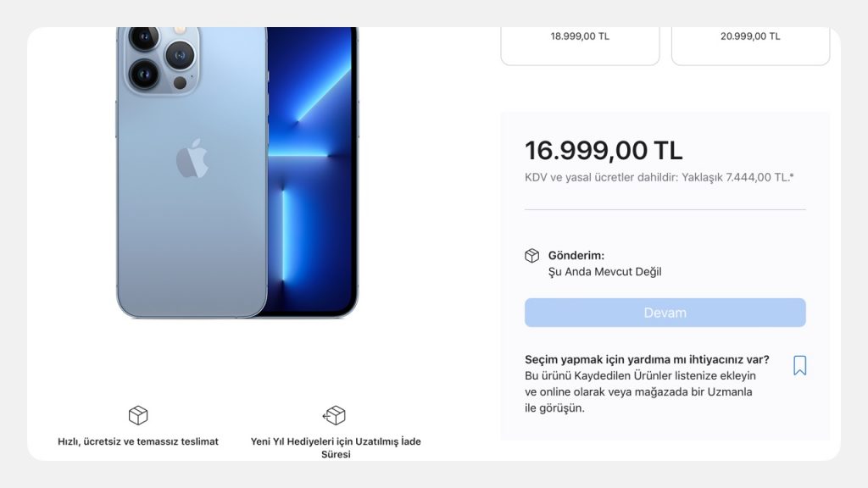This screenshot has height=488, width=868.
Task: Click the 16.999,00 TL price heading
Action: tap(604, 151)
